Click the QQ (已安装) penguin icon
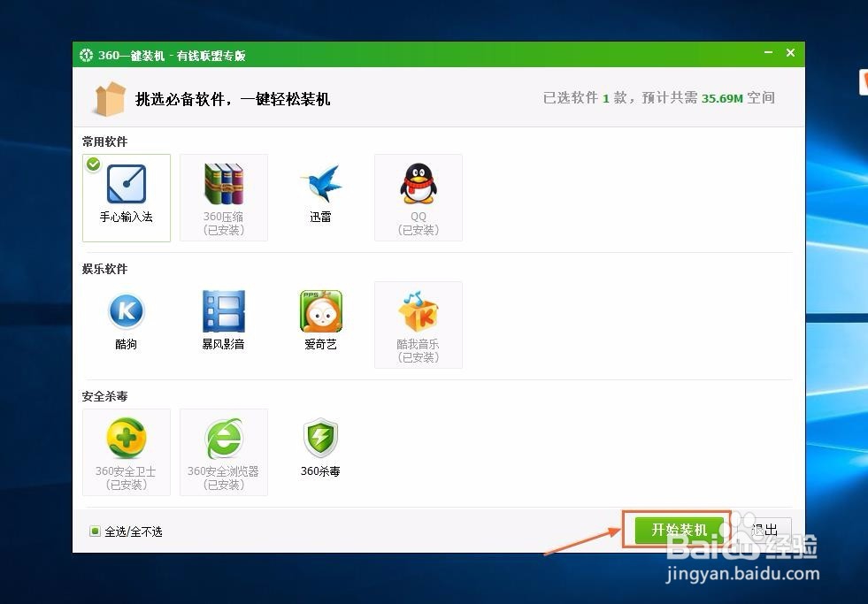The image size is (868, 604). coord(418,186)
